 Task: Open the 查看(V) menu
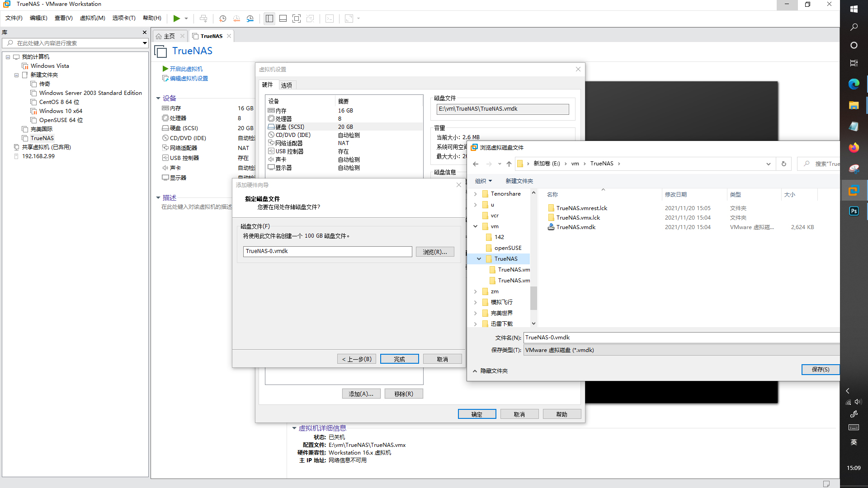click(x=63, y=18)
